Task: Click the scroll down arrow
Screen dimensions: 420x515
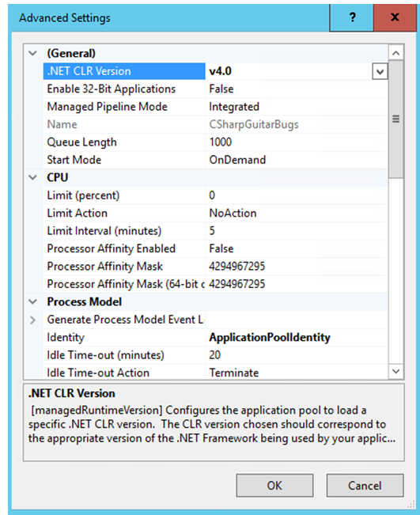Action: 396,372
